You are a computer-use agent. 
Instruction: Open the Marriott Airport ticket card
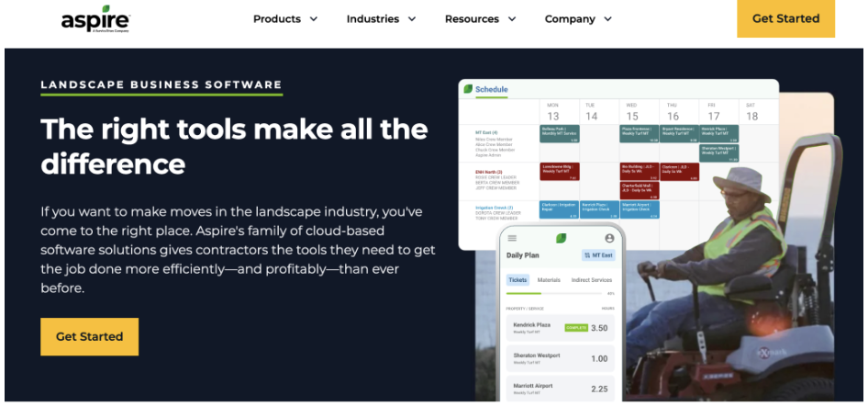click(561, 389)
